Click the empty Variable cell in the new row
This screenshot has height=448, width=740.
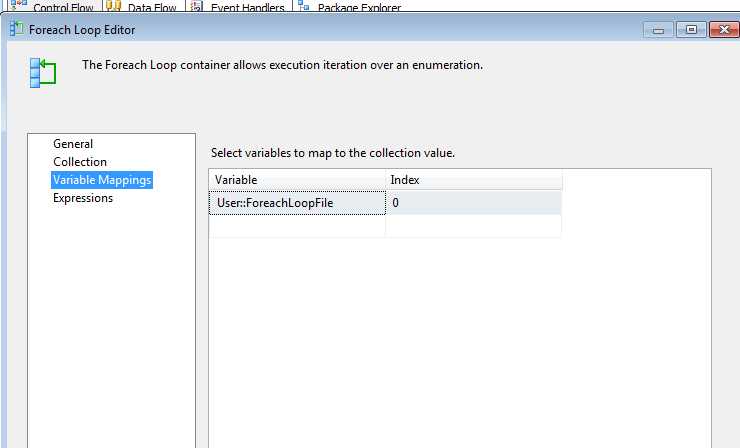(297, 226)
